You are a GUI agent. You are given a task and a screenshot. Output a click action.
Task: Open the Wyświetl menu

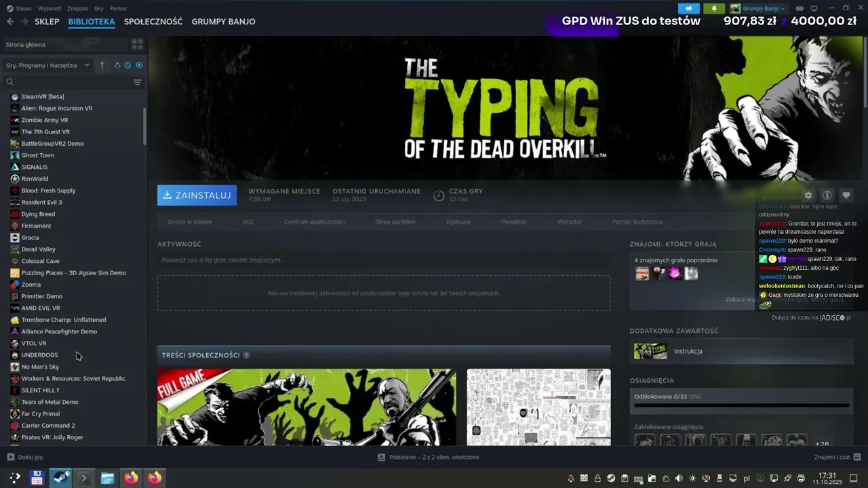tap(50, 8)
